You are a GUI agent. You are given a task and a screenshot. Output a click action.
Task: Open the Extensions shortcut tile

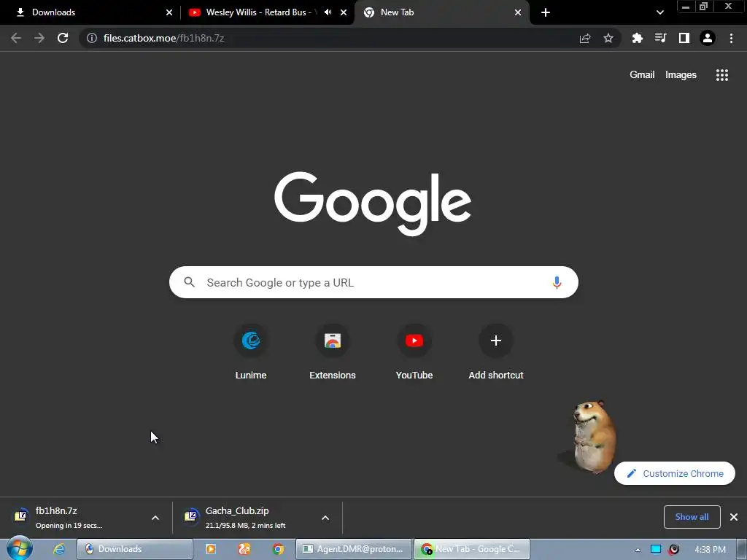(x=333, y=352)
